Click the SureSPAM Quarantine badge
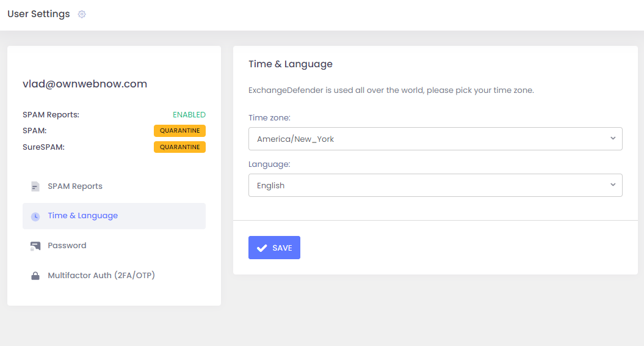The width and height of the screenshot is (644, 346). 179,147
